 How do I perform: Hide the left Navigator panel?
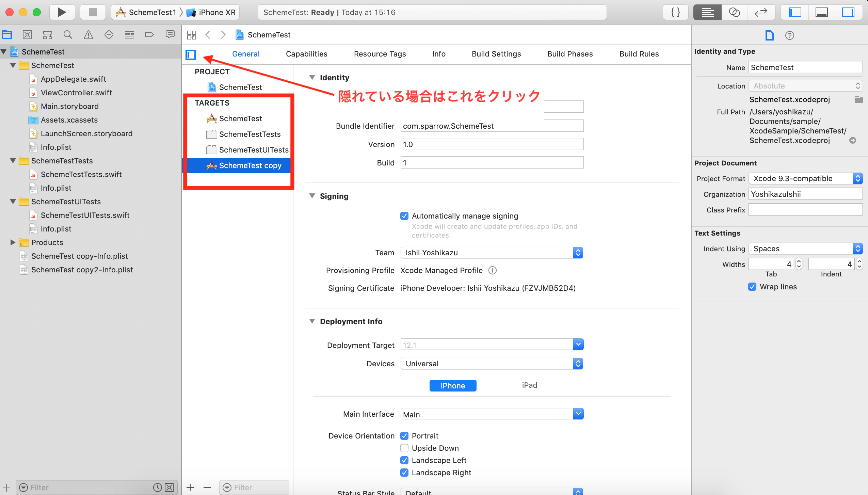795,12
